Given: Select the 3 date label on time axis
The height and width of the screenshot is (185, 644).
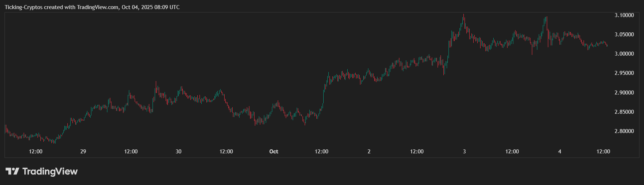Looking at the screenshot, I should click(464, 152).
